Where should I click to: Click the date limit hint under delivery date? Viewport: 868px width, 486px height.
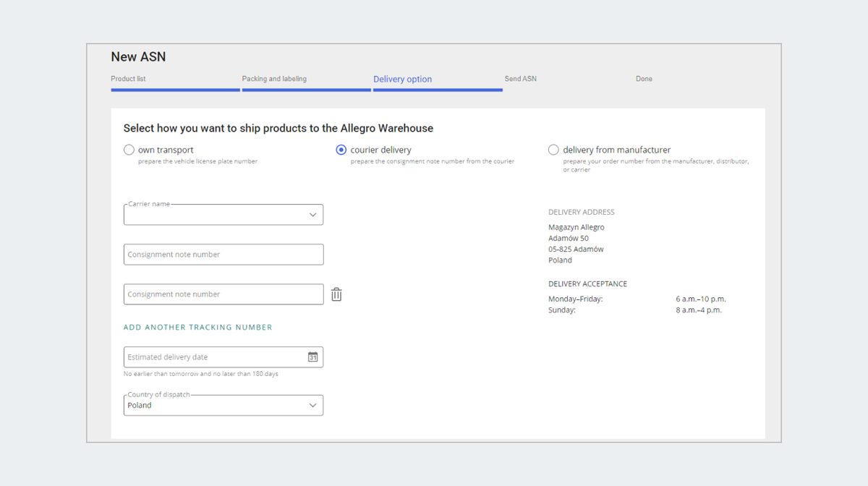[x=201, y=374]
